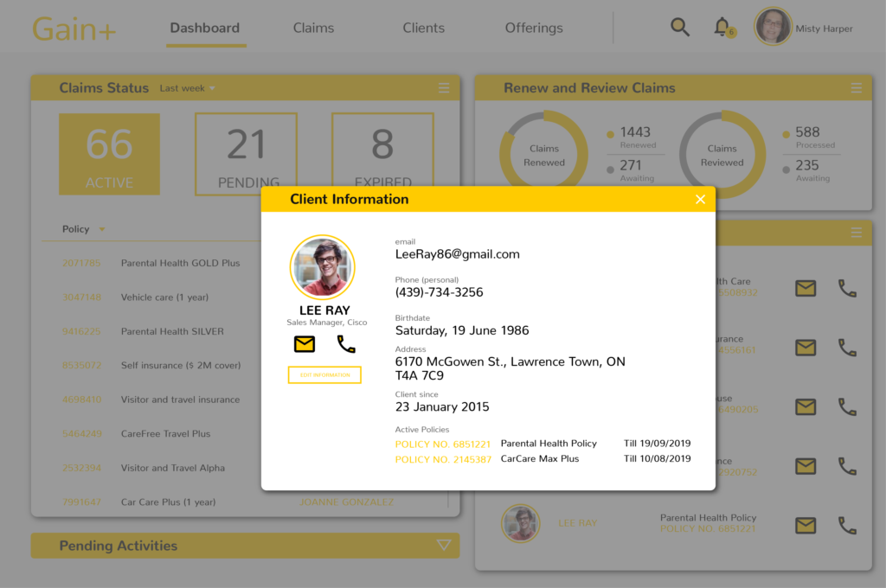Click envelope icon in the 2920752 row

[x=806, y=466]
